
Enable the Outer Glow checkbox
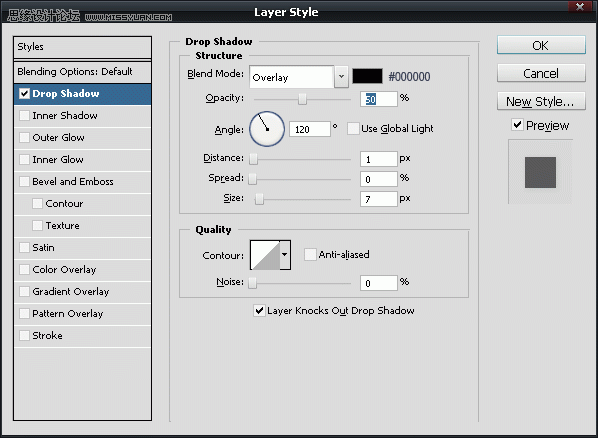pos(24,137)
